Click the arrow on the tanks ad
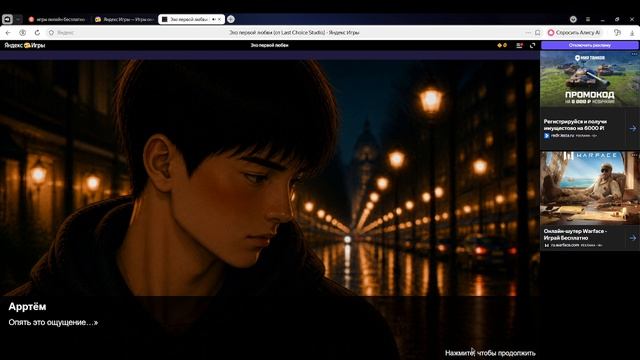 click(633, 129)
